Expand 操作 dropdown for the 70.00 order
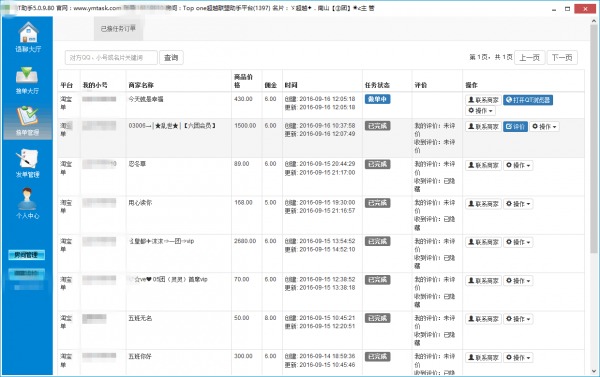The width and height of the screenshot is (600, 377). pos(518,281)
